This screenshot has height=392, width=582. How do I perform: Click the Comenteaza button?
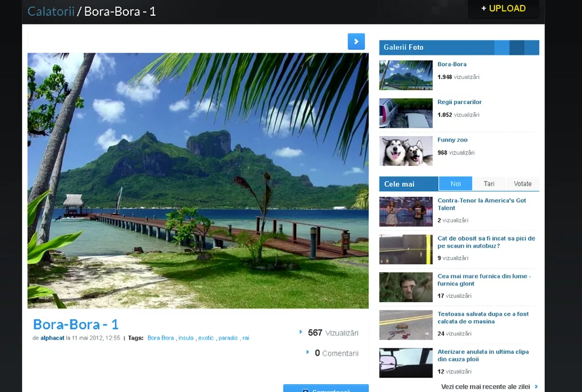tap(326, 389)
